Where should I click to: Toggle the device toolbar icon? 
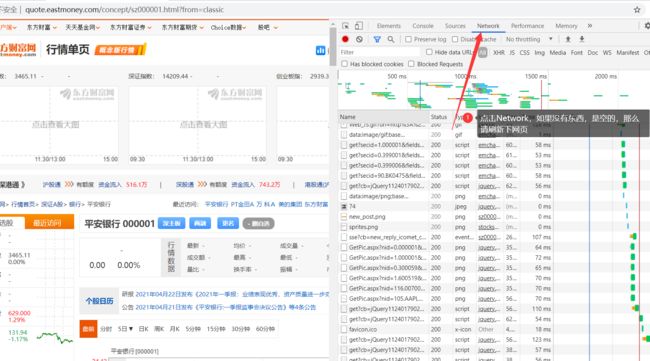[359, 26]
